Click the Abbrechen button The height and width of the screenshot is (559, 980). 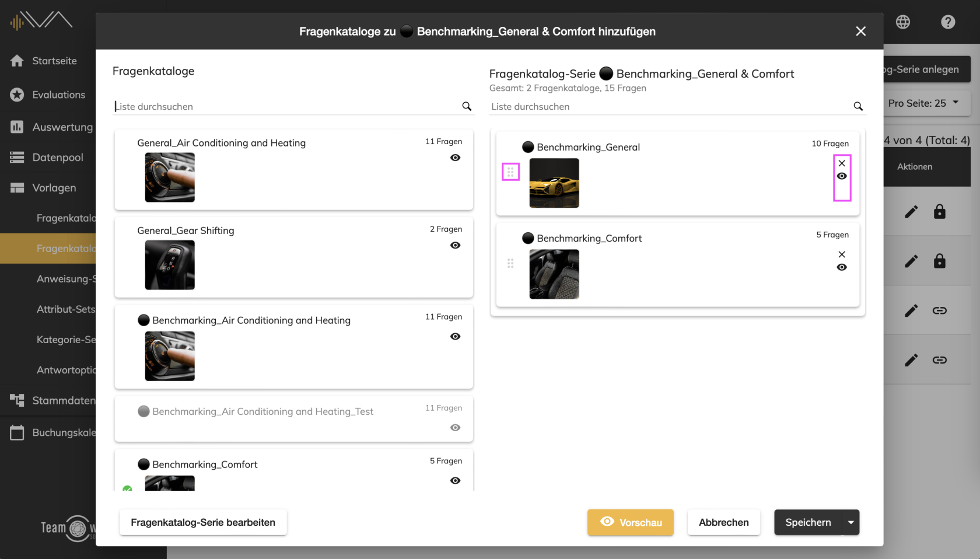click(x=724, y=522)
